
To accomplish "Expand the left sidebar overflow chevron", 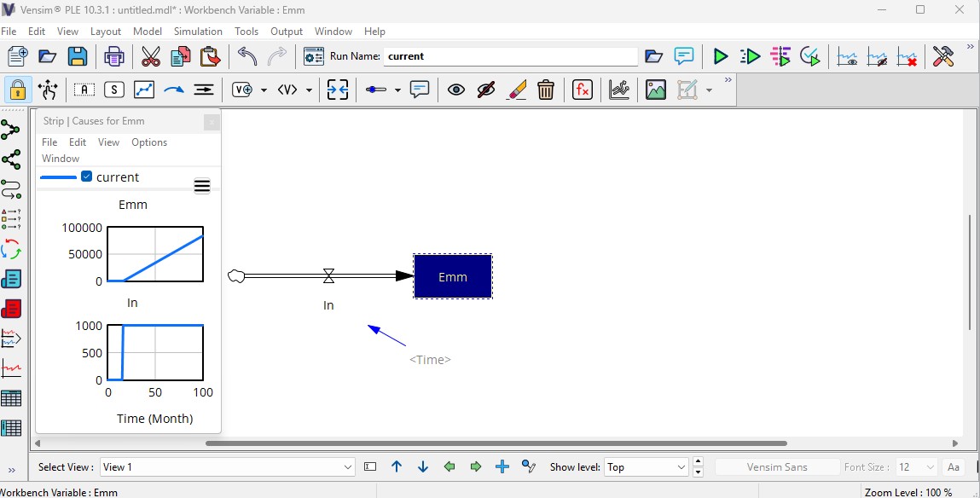I will [11, 470].
